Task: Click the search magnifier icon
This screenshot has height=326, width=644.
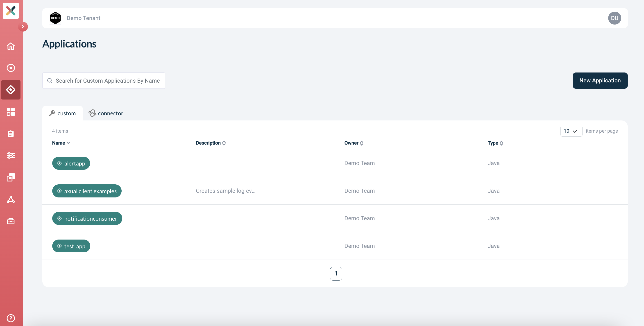Action: pyautogui.click(x=50, y=81)
